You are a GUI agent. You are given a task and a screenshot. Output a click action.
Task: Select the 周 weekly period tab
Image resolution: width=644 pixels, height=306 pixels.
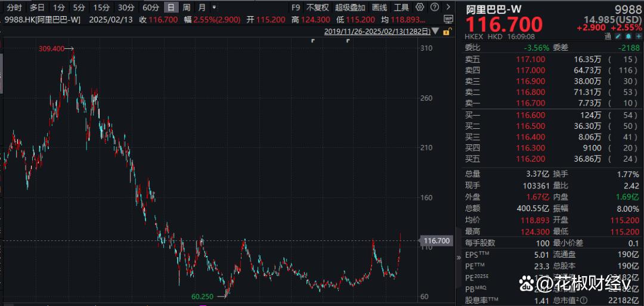[x=187, y=7]
